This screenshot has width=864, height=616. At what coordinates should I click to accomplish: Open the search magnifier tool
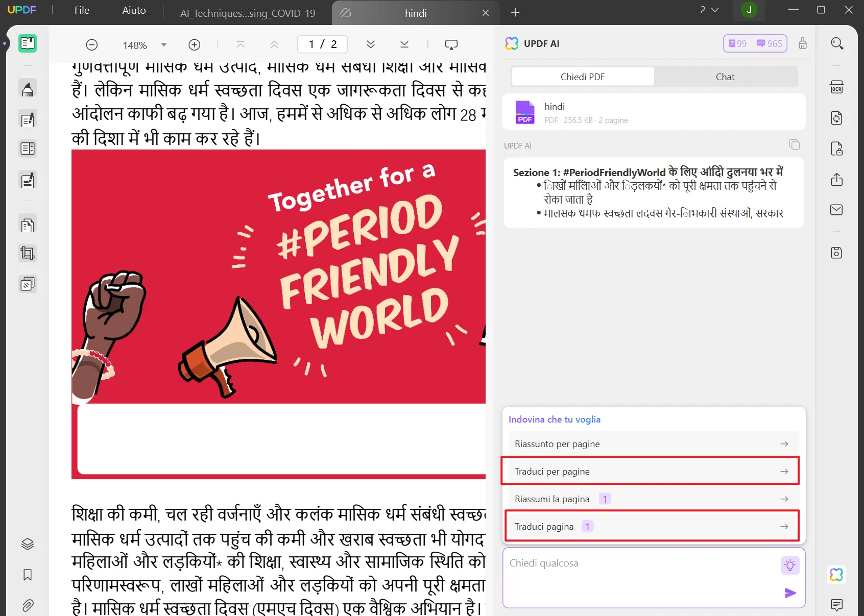pyautogui.click(x=837, y=43)
